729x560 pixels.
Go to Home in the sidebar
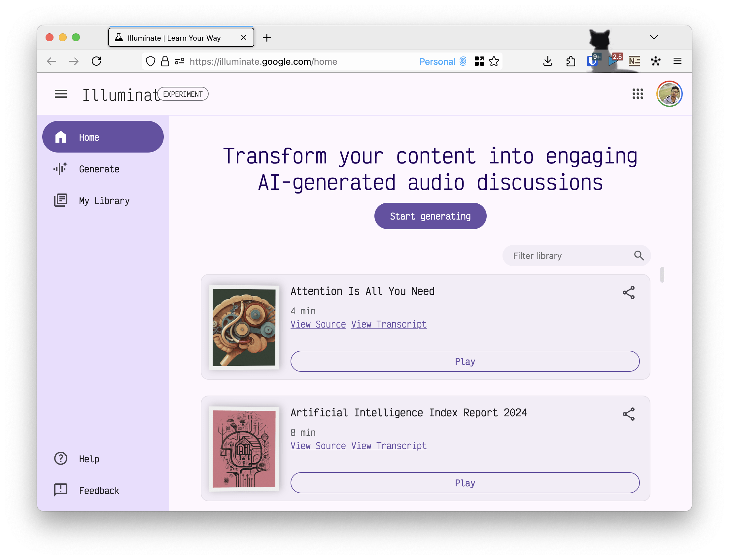103,137
